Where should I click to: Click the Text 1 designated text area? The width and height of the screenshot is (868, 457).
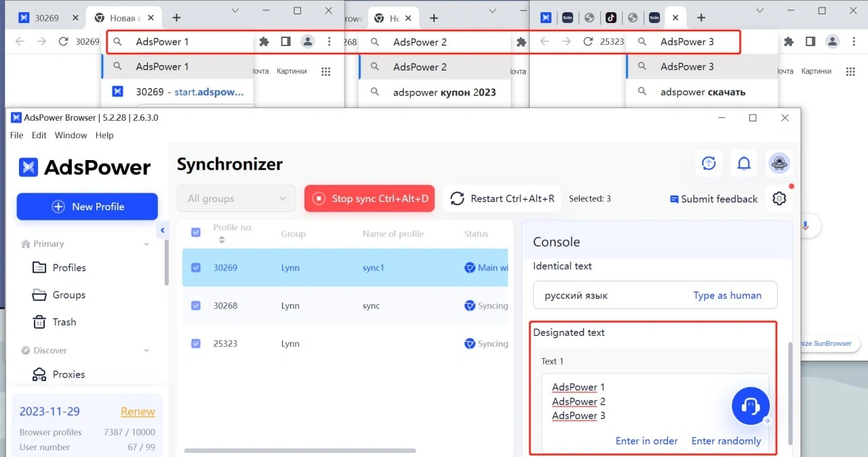[655, 414]
